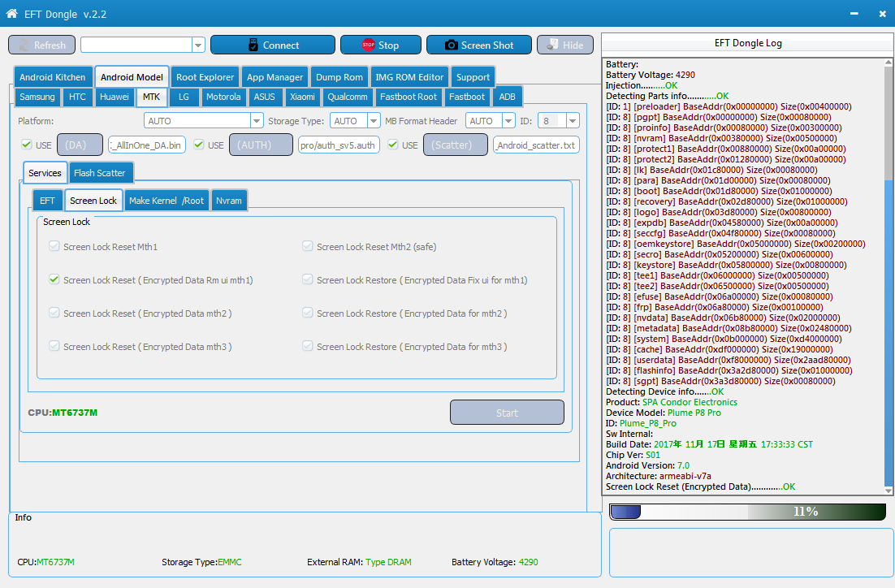Image resolution: width=895 pixels, height=588 pixels.
Task: Click the (AUTH) browse button
Action: point(261,145)
